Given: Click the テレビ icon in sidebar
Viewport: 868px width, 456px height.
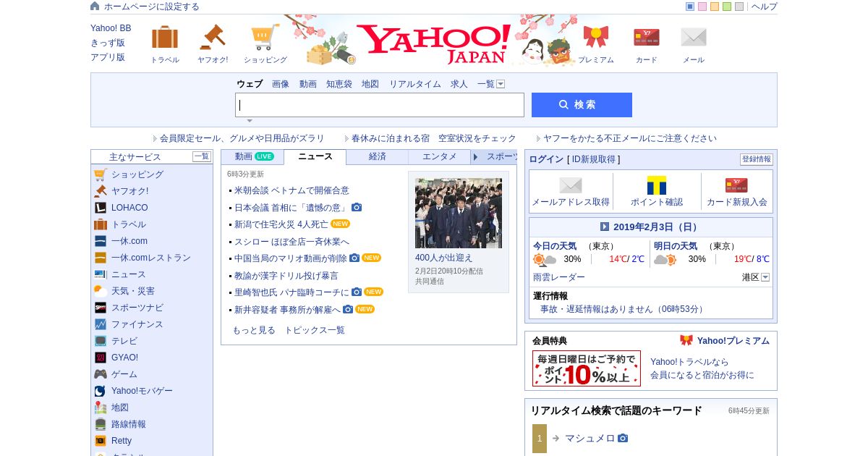Looking at the screenshot, I should click(101, 341).
